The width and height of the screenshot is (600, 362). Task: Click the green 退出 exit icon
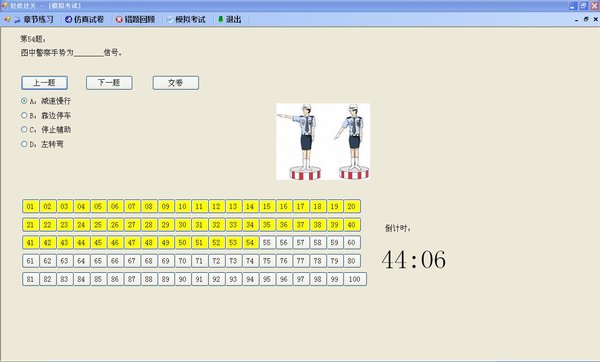220,19
